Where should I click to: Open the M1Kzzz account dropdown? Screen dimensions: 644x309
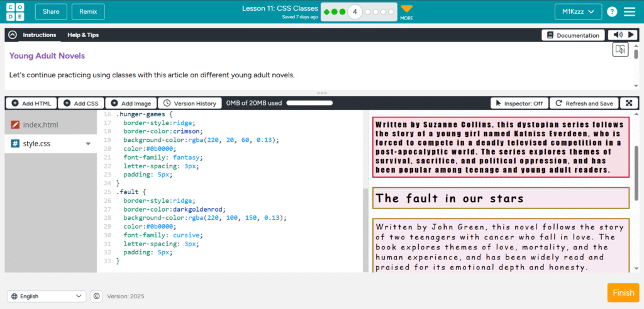coord(578,12)
